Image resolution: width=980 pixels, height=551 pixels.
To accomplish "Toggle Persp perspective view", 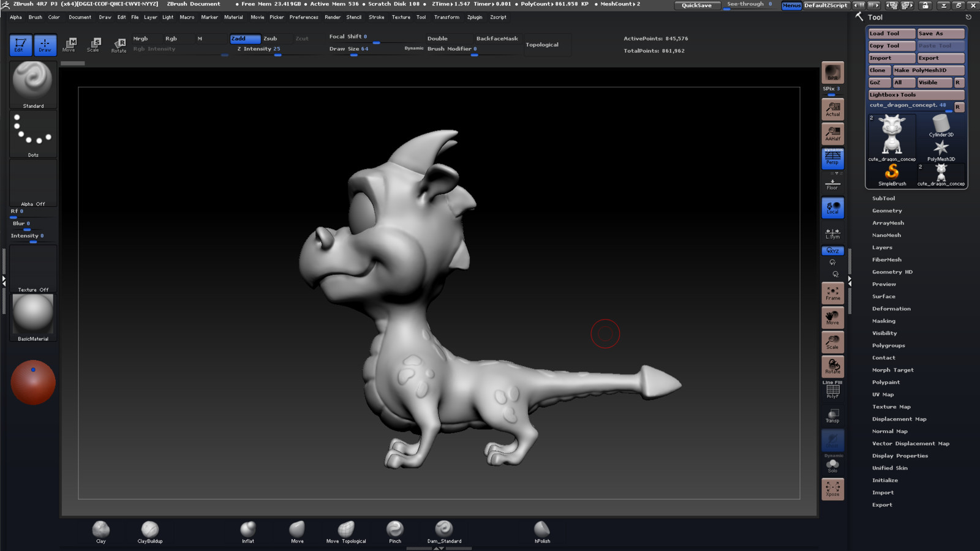I will 832,158.
